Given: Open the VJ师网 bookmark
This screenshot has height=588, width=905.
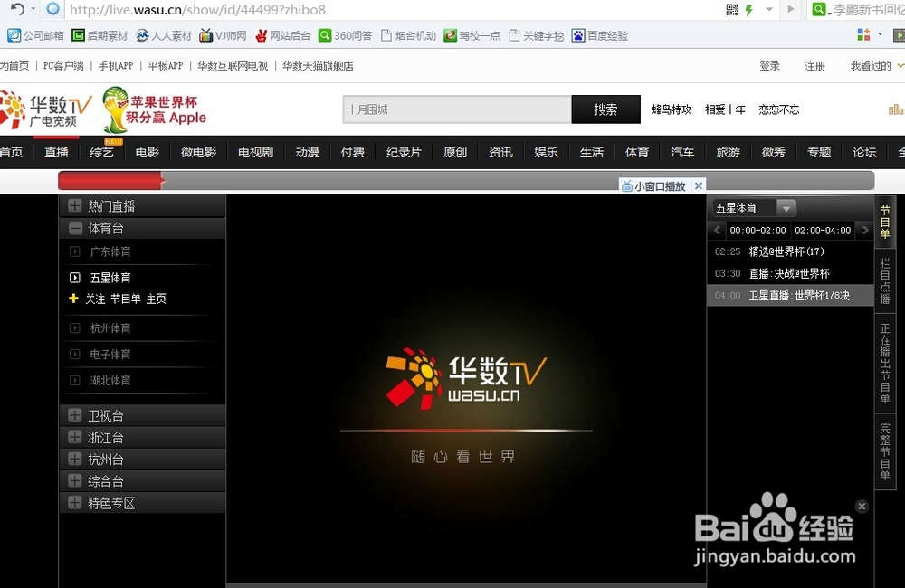Looking at the screenshot, I should [223, 36].
